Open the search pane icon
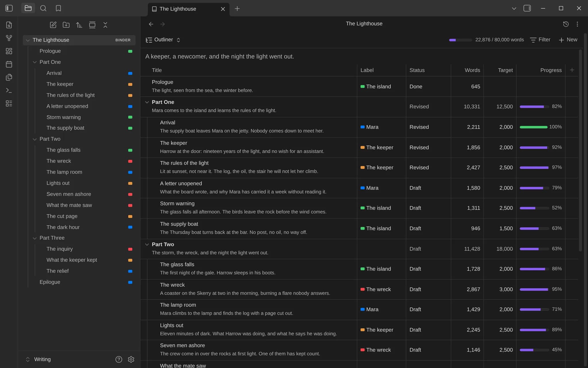This screenshot has height=368, width=588. pos(43,8)
